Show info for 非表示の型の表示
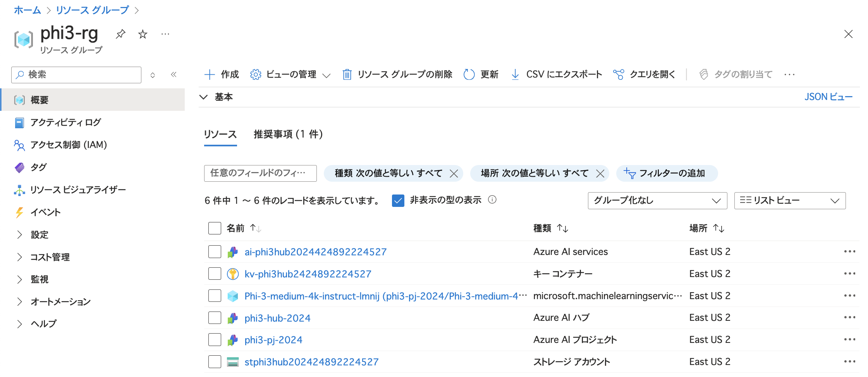 pyautogui.click(x=492, y=200)
